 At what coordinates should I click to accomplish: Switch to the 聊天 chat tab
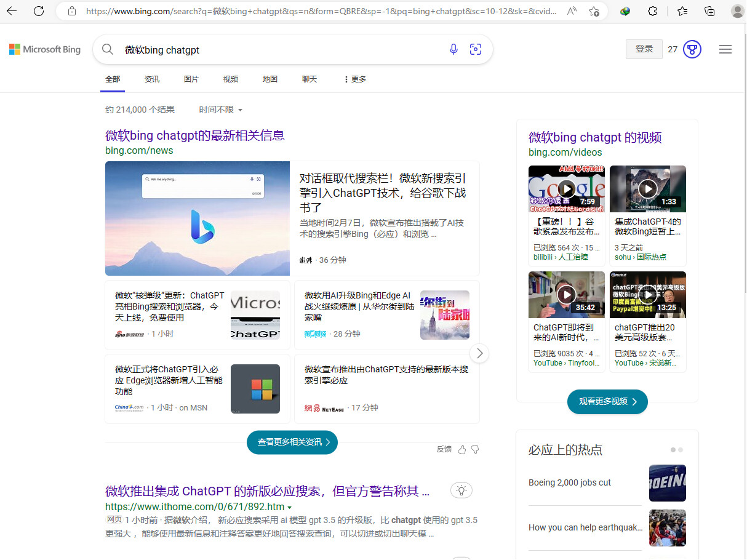tap(310, 79)
